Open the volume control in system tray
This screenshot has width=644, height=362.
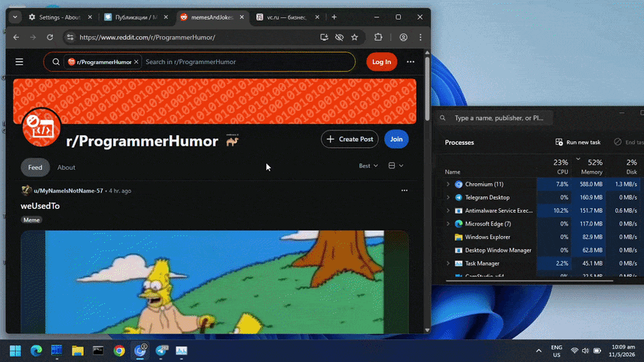585,351
